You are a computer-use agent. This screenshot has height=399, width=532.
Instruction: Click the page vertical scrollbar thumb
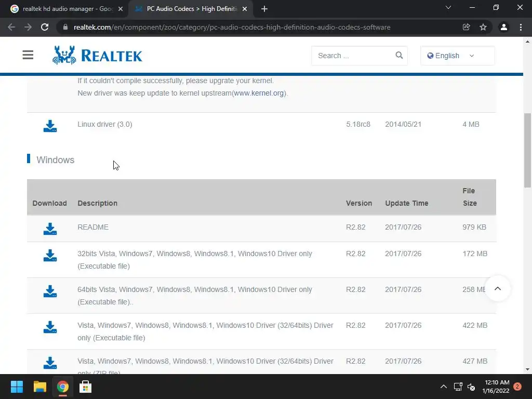click(x=527, y=150)
